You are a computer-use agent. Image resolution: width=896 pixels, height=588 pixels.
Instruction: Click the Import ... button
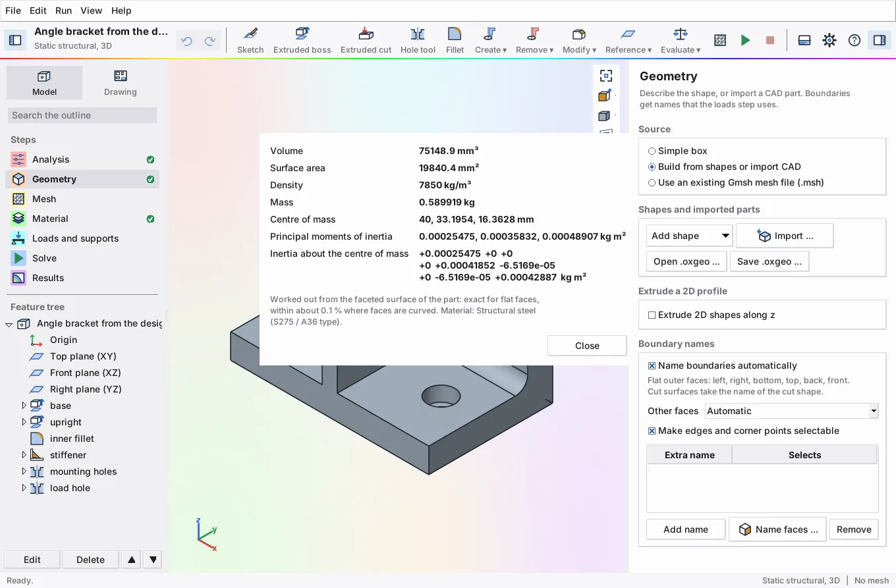point(785,236)
